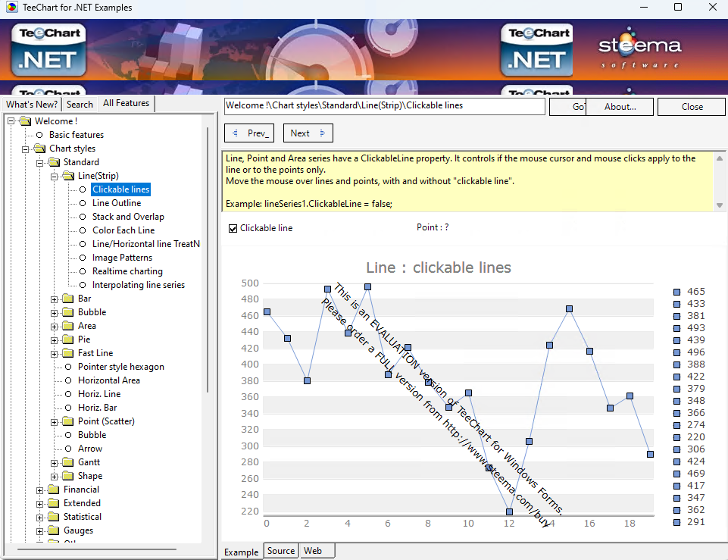The width and height of the screenshot is (728, 560).
Task: Collapse the Line(Strip) tree node
Action: [55, 177]
